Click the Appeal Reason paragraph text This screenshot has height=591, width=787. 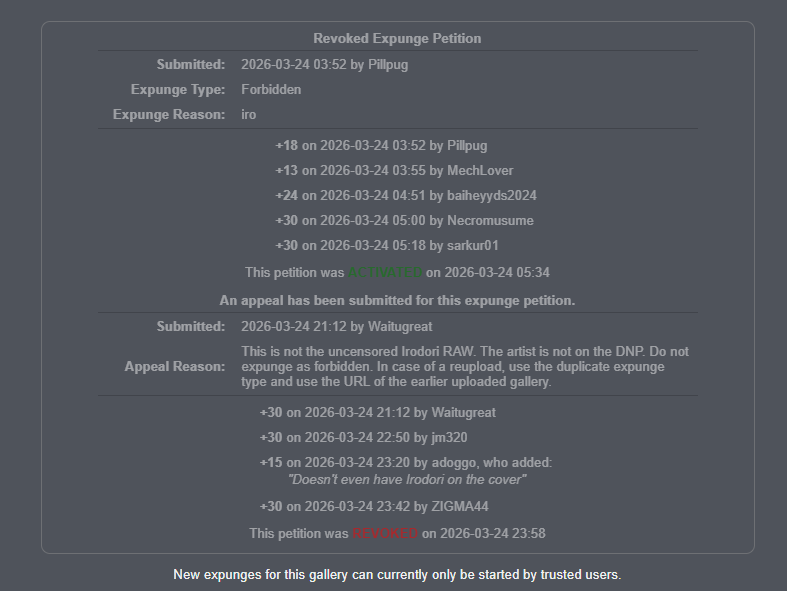click(x=465, y=367)
